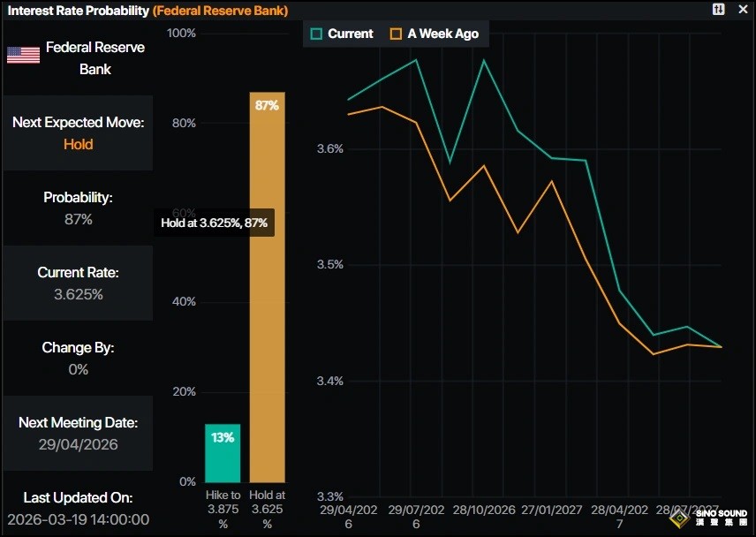Screen dimensions: 756x537
Task: Click the Last Updated On timestamp
Action: pyautogui.click(x=78, y=519)
